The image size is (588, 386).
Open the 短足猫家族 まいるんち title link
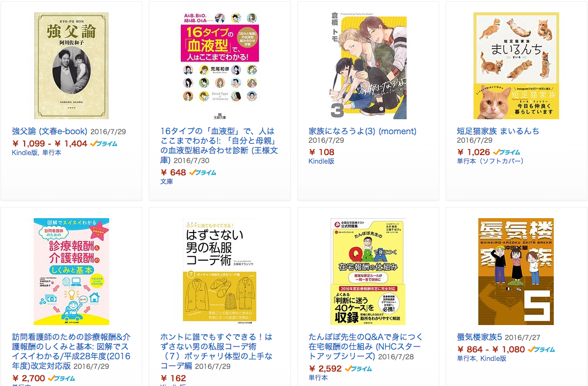[x=498, y=131]
